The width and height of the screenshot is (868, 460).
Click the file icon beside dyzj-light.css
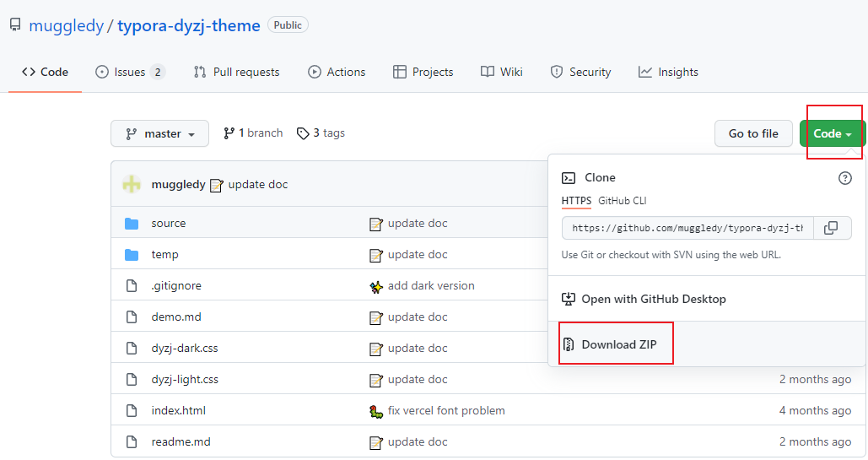(132, 379)
